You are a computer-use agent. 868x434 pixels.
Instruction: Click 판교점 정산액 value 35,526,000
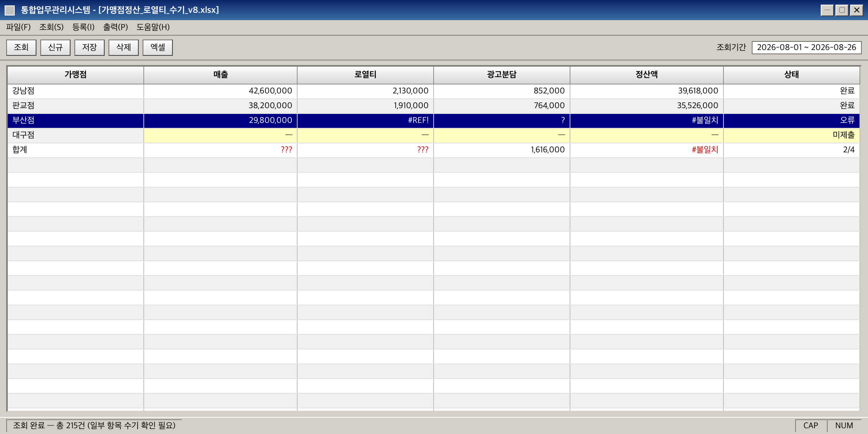pos(647,106)
